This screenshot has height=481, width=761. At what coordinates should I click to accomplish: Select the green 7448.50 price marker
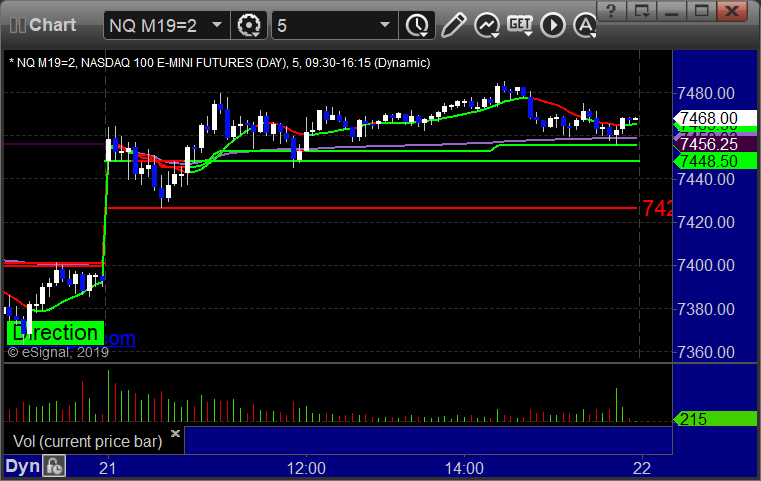(x=714, y=161)
